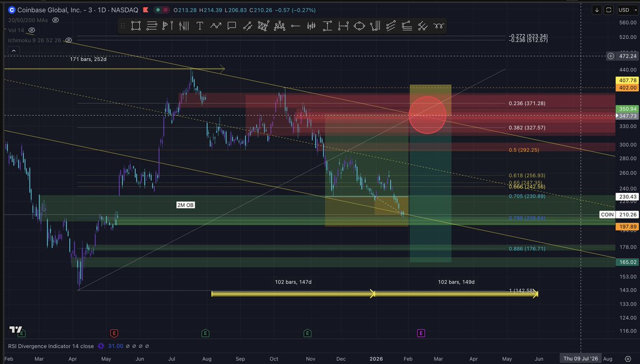The image size is (640, 364).
Task: Click the 0.382 (327.57) Fibonacci label
Action: [x=526, y=128]
